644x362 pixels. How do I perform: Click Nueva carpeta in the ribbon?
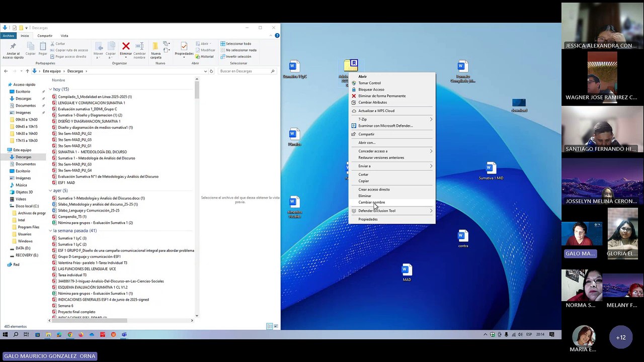click(x=156, y=50)
